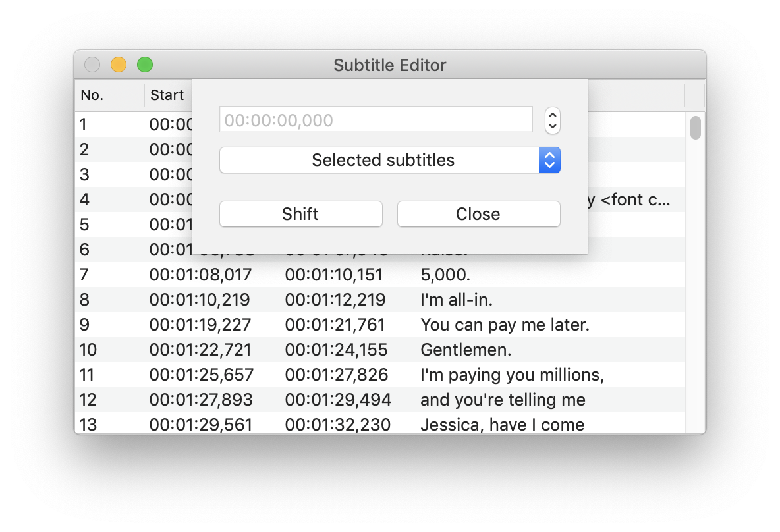Viewport: 780px width, 532px height.
Task: Click the yellow minimize window button
Action: coord(119,65)
